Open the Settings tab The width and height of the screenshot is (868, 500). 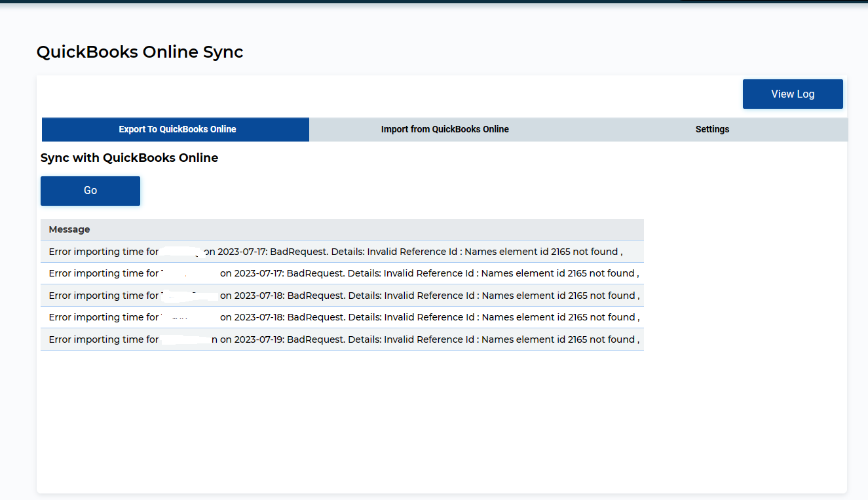pyautogui.click(x=712, y=129)
